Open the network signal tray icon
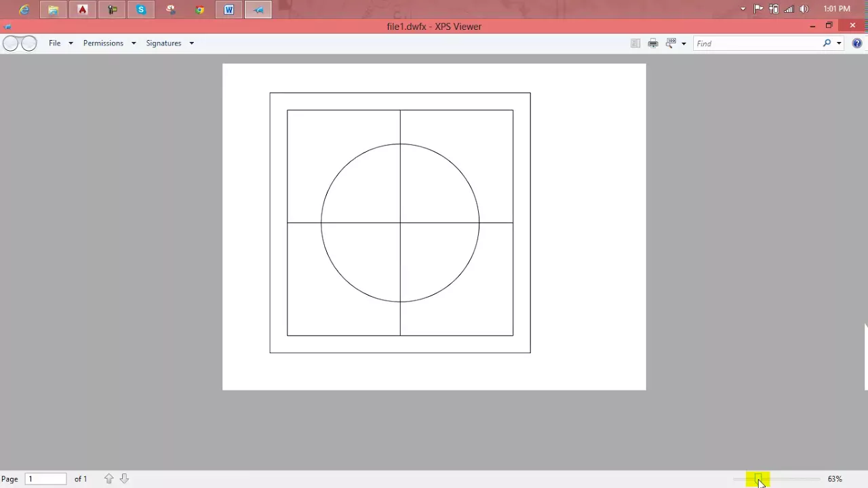 click(789, 9)
